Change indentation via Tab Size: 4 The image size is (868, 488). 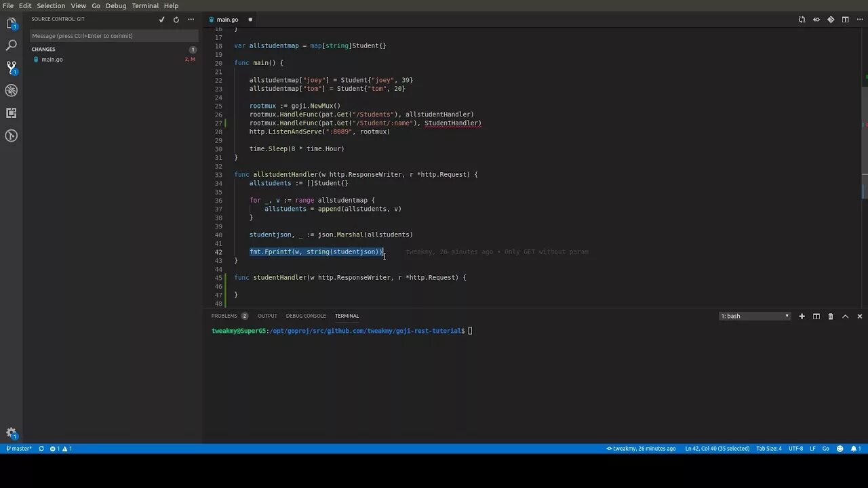(x=769, y=449)
